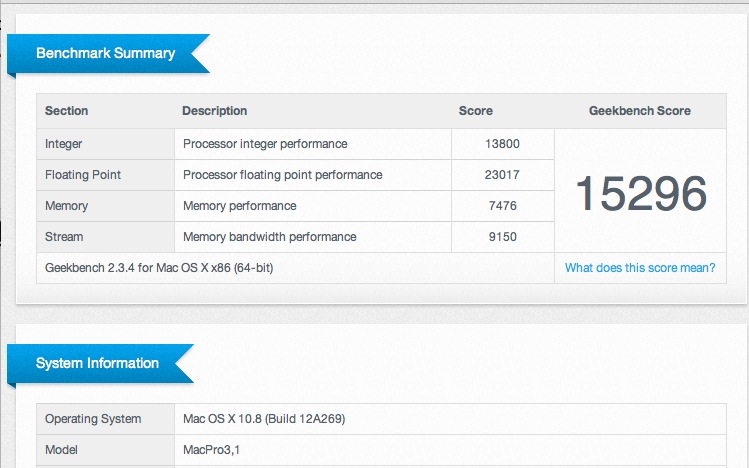Click the Floating Point section cell

(106, 175)
